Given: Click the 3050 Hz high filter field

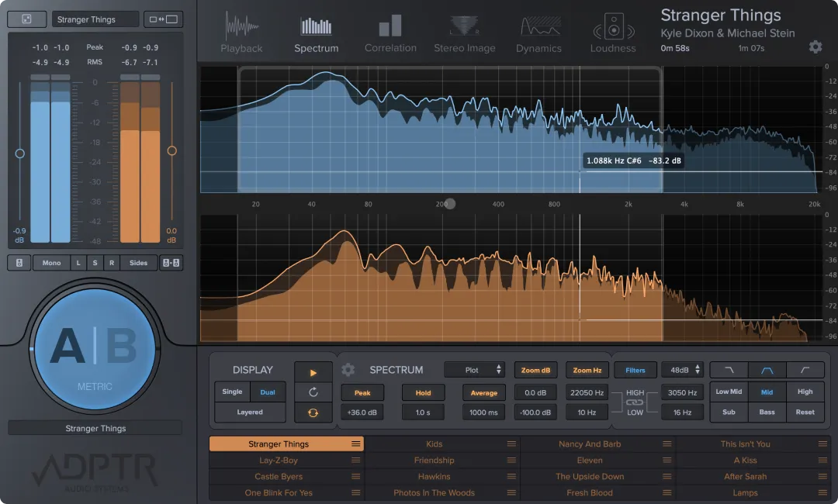Looking at the screenshot, I should [x=683, y=392].
